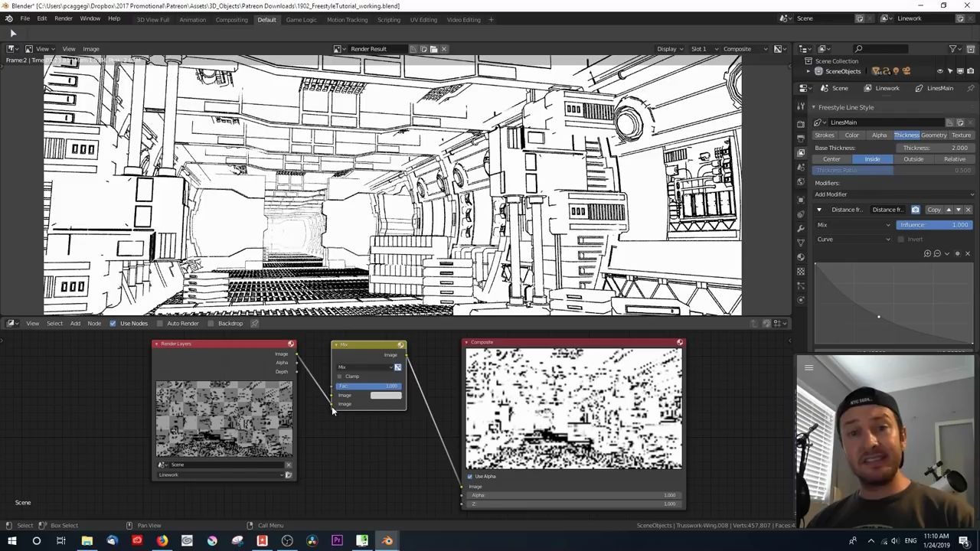980x551 pixels.
Task: Unlink the LinesMain line style with X
Action: click(970, 122)
